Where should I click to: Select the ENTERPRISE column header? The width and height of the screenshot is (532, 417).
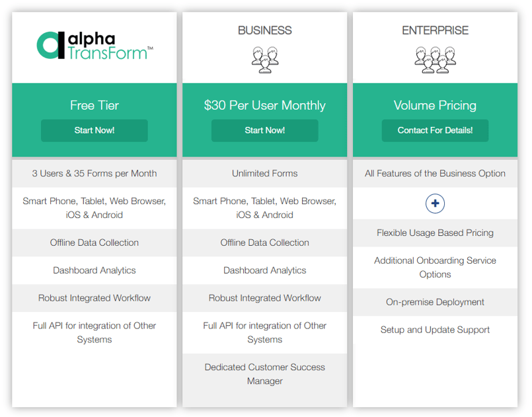coord(435,30)
